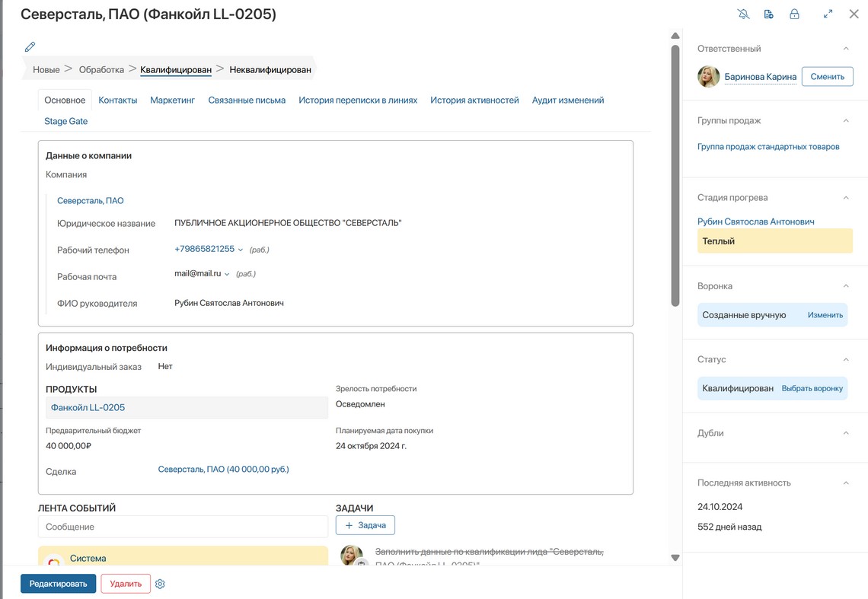Open settings gear next to Удалить
The height and width of the screenshot is (599, 868).
[x=160, y=584]
